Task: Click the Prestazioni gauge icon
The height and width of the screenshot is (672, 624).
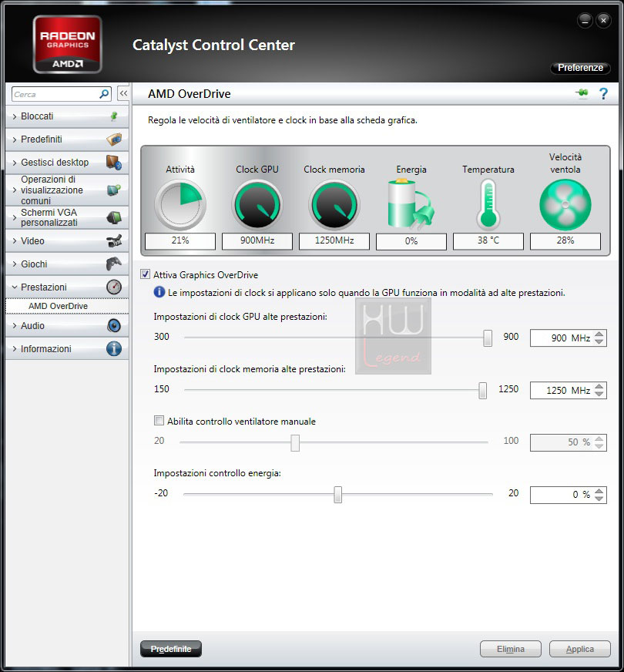Action: pos(114,287)
